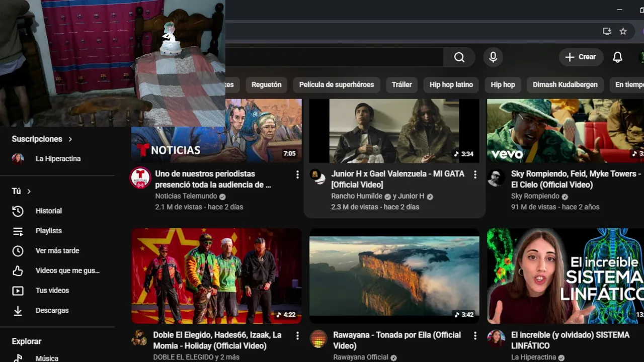The width and height of the screenshot is (644, 362).
Task: Open title 'El increíble (y olvidado) SISTEMA LINFÁTICO'
Action: pyautogui.click(x=570, y=340)
